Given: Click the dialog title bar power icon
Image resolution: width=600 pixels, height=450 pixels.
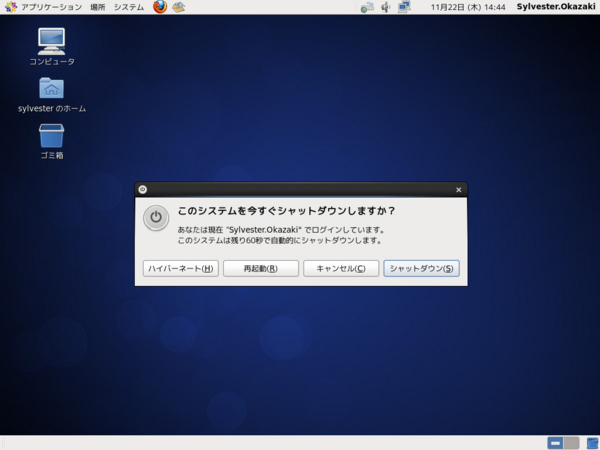Looking at the screenshot, I should coord(143,189).
